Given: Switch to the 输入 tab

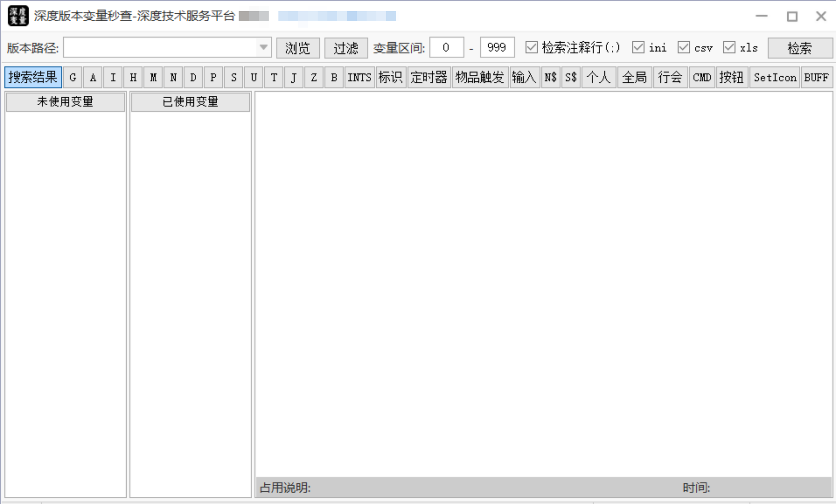Looking at the screenshot, I should click(525, 77).
